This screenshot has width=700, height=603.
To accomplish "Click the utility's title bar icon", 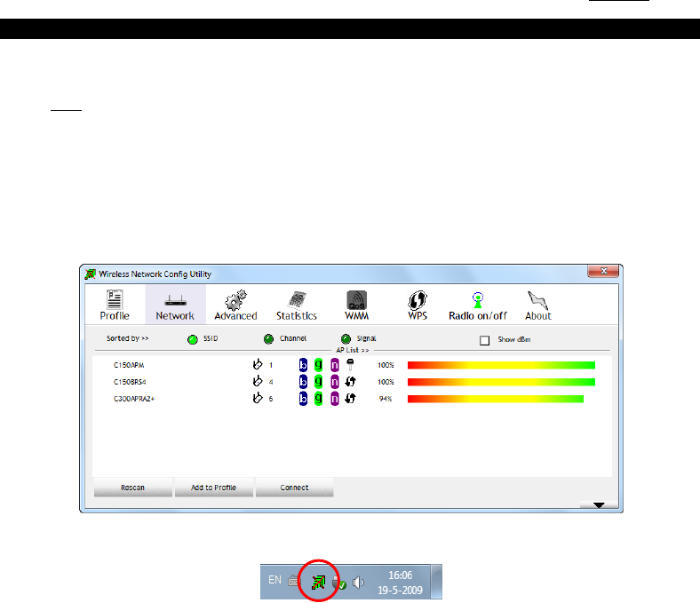I will [91, 274].
